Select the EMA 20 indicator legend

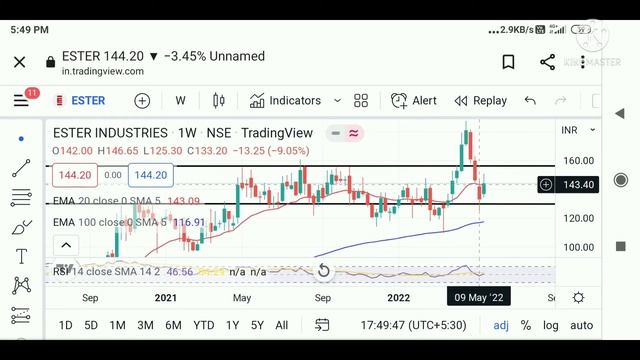[x=127, y=201]
